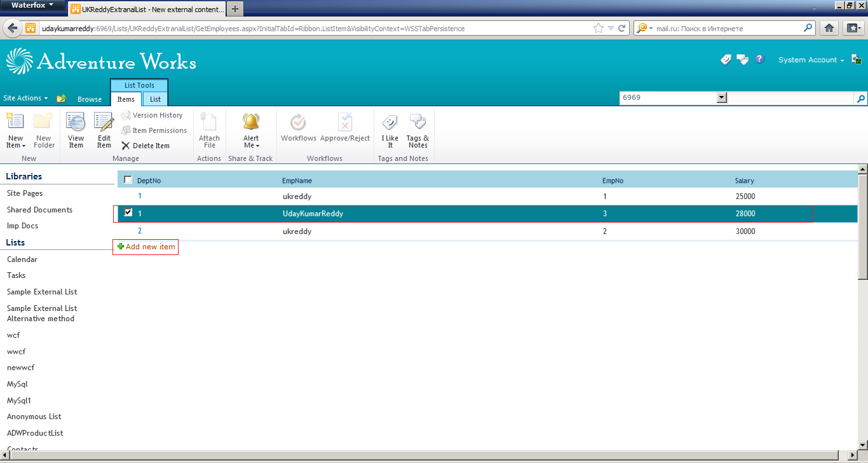Open the Site Actions menu
868x463 pixels.
25,98
